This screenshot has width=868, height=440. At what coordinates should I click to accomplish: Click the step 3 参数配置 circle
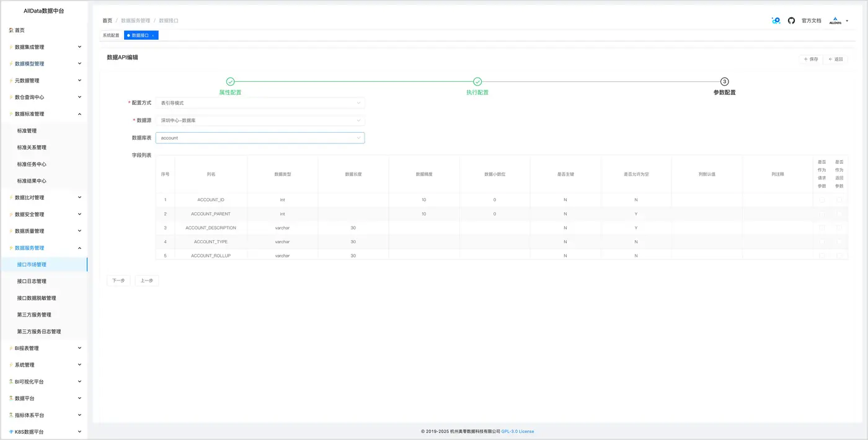coord(724,81)
